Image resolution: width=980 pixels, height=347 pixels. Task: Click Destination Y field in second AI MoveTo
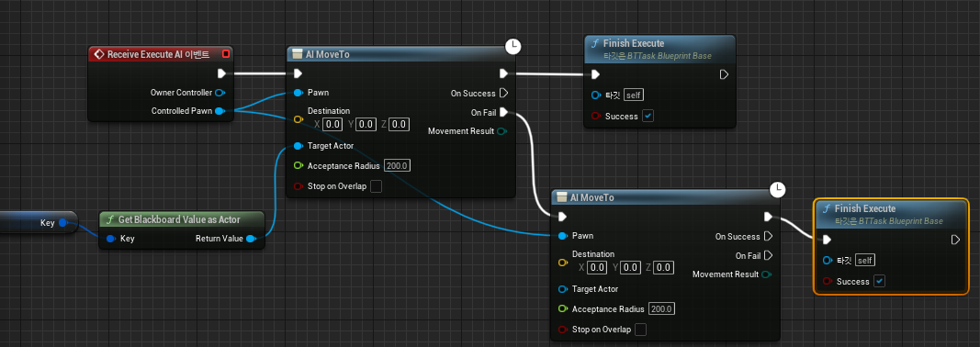point(631,268)
